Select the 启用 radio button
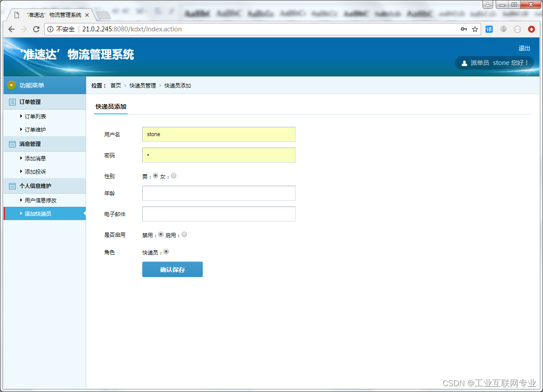 click(x=184, y=234)
